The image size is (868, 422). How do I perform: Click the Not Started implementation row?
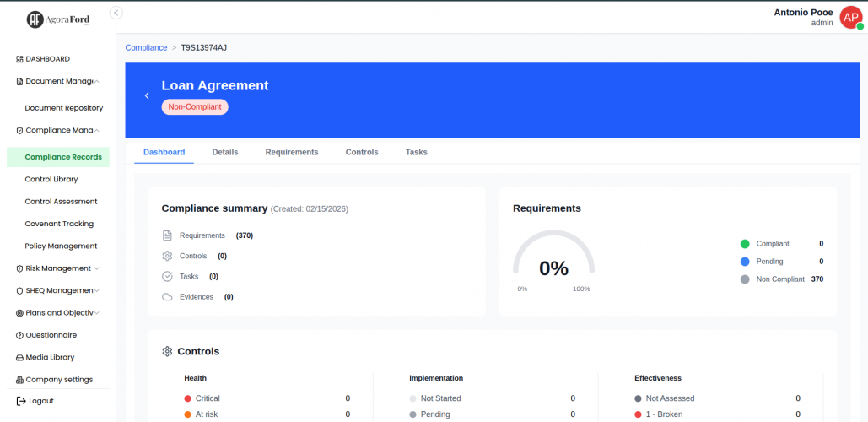[x=492, y=398]
